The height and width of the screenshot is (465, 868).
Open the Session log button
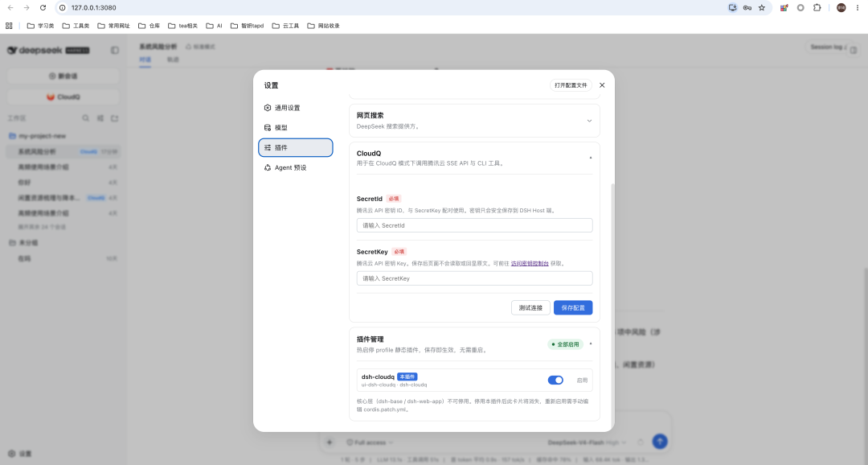click(828, 47)
